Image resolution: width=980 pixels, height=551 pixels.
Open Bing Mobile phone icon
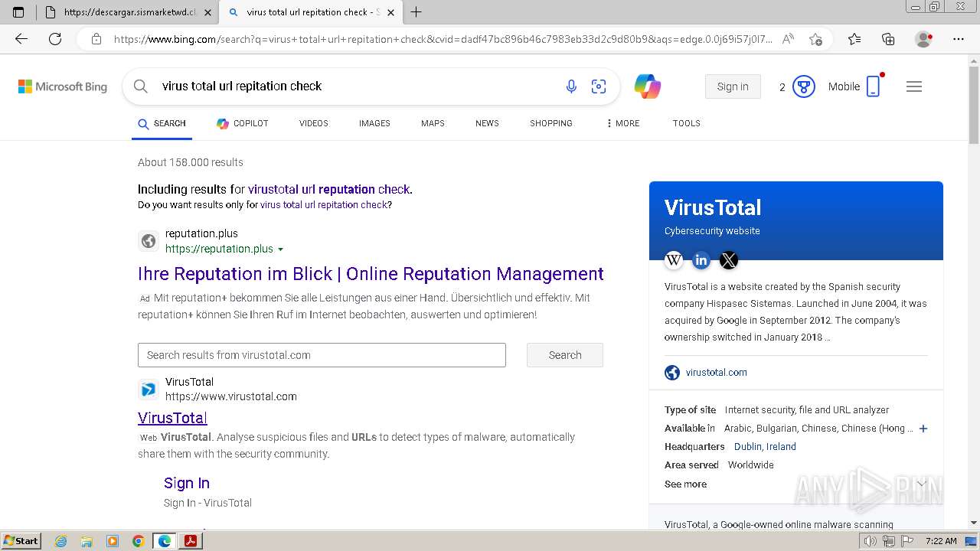(874, 86)
